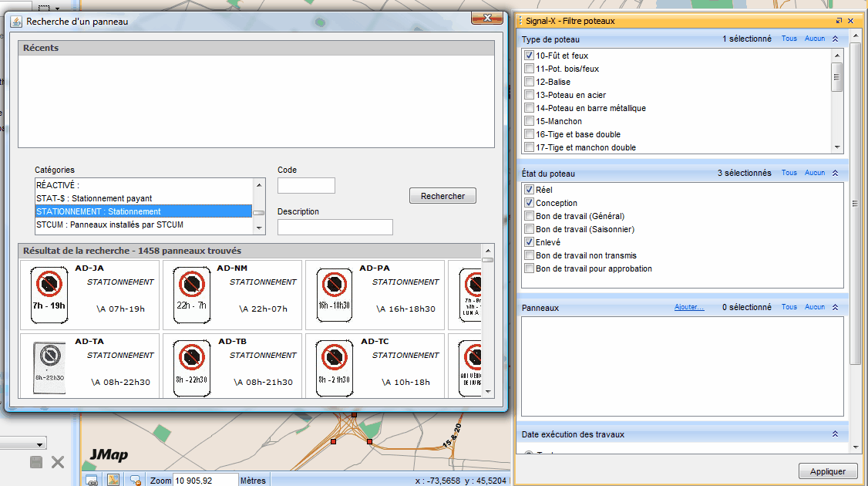Image resolution: width=868 pixels, height=486 pixels.
Task: Click the speech bubble icon left of Zoom
Action: click(x=135, y=480)
